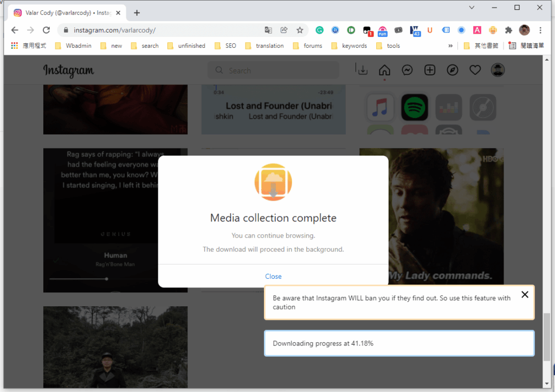
Task: Click page vertical scrollbar thumb
Action: (x=547, y=337)
